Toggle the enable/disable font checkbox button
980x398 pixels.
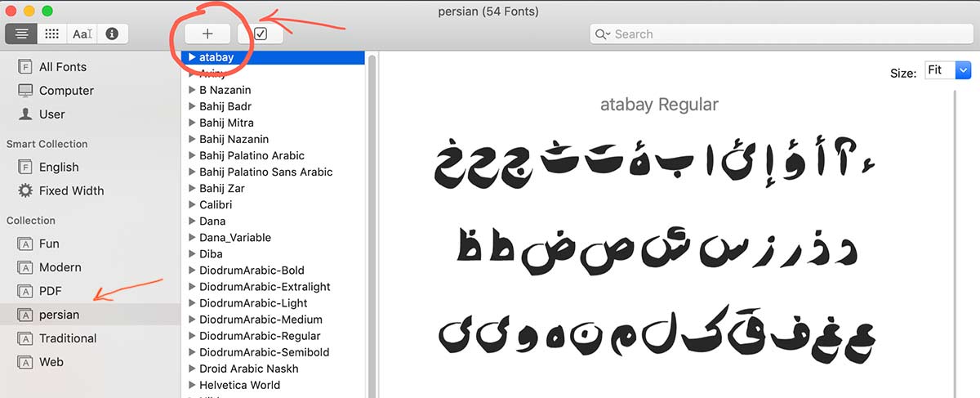click(x=261, y=34)
